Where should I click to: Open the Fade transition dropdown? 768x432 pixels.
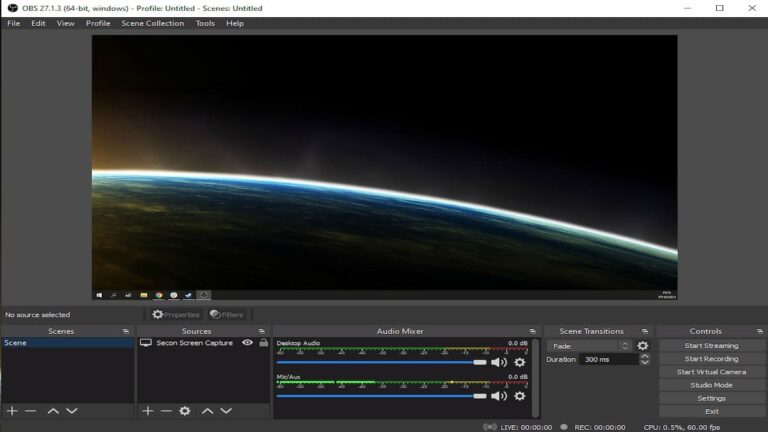[589, 346]
